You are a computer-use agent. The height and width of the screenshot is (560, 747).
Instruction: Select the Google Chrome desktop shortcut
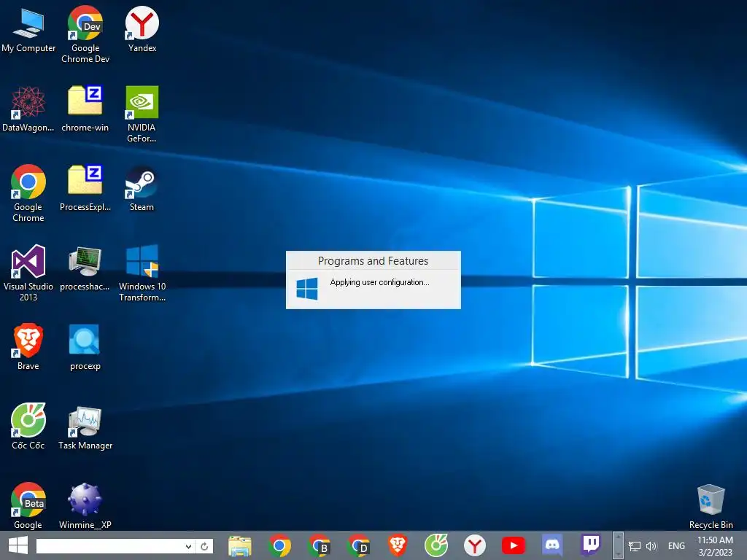click(28, 193)
